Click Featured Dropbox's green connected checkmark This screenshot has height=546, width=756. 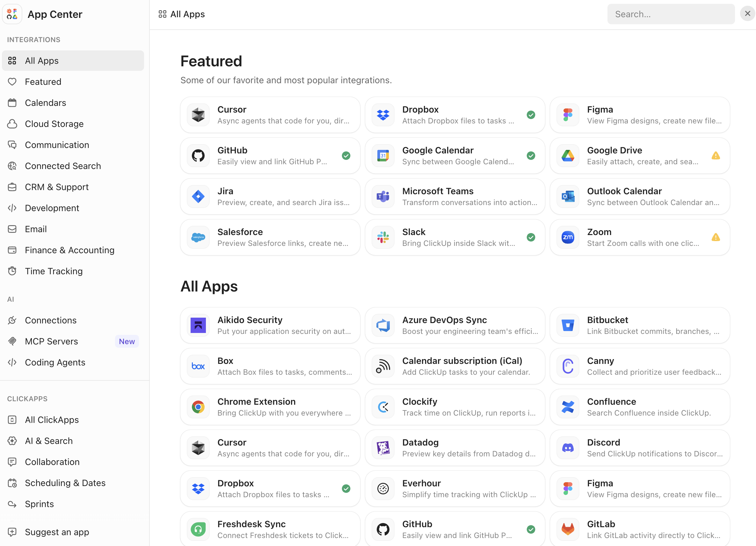pyautogui.click(x=531, y=115)
